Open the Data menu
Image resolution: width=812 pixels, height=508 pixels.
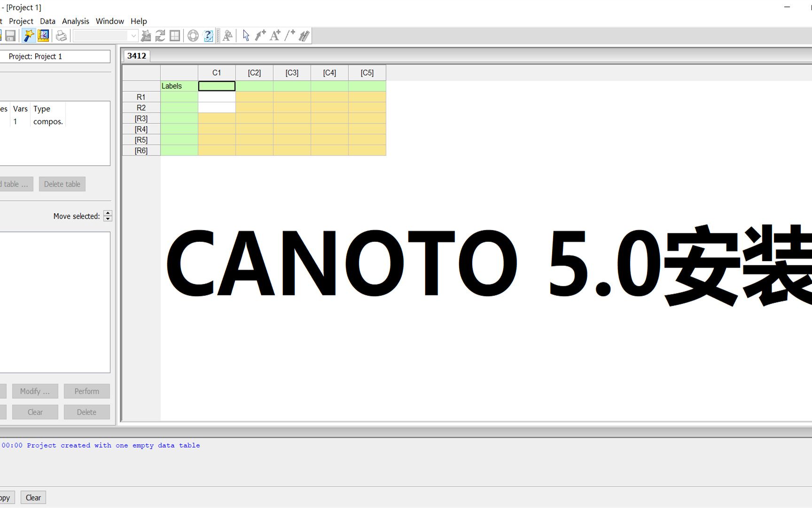(x=47, y=21)
